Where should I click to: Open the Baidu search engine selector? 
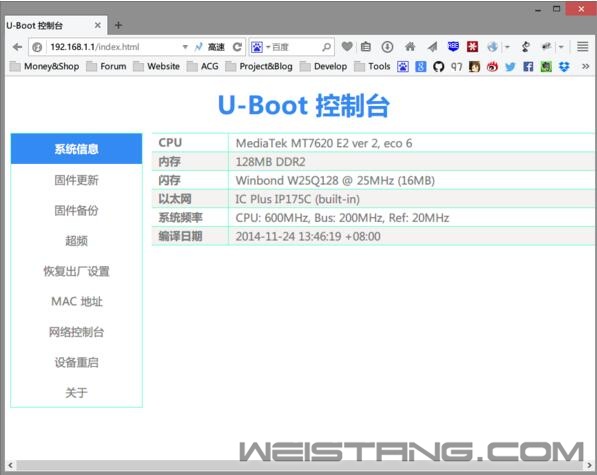click(260, 47)
